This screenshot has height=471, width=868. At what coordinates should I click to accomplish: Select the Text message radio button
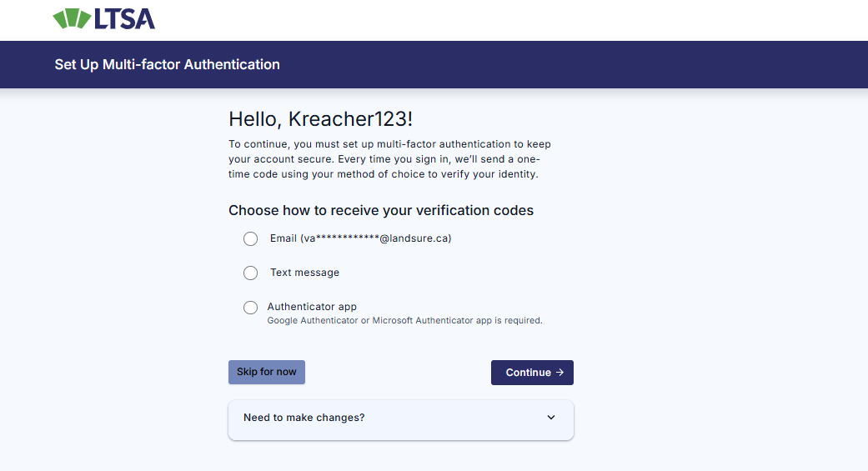point(250,273)
